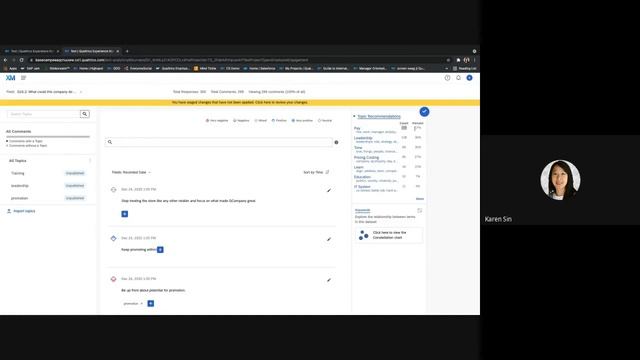
Task: Click the yellow staged changes review banner
Action: point(240,102)
